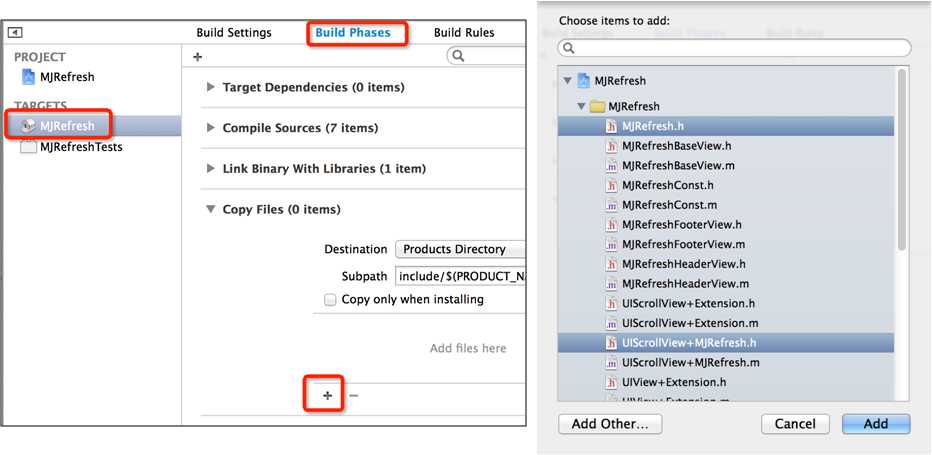Screen dimensions: 932x455
Task: Add a new build phase with top plus
Action: 198,57
